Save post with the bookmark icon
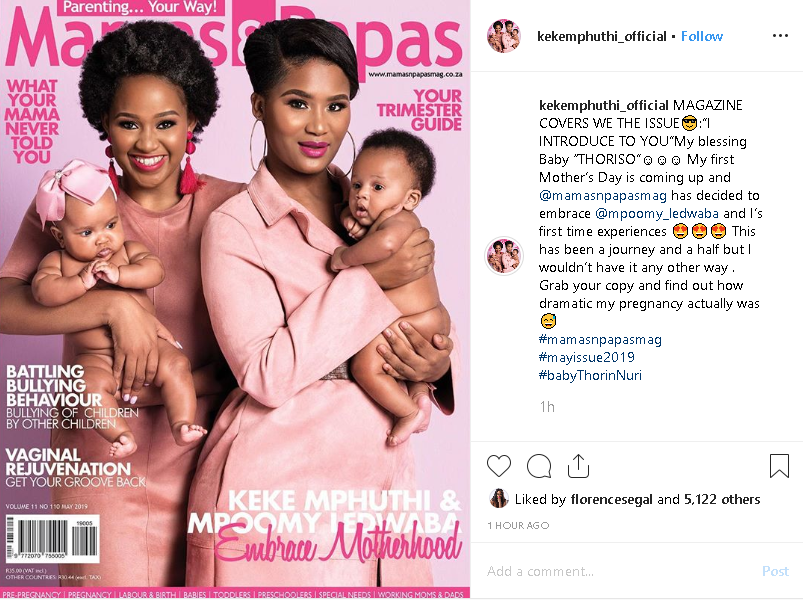 [x=779, y=466]
